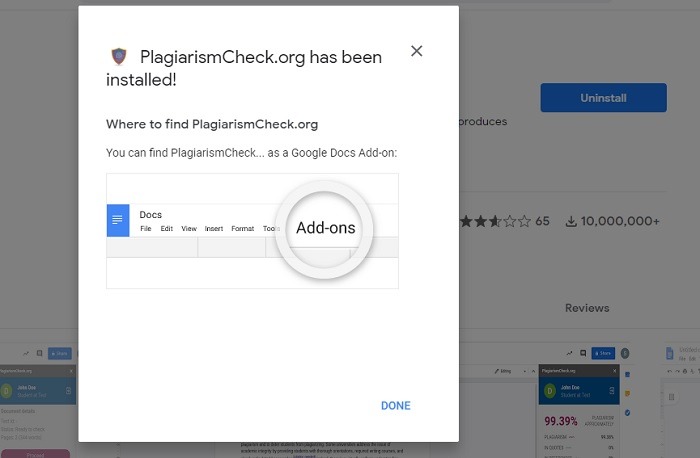Close the installed confirmation dialog

(x=417, y=51)
